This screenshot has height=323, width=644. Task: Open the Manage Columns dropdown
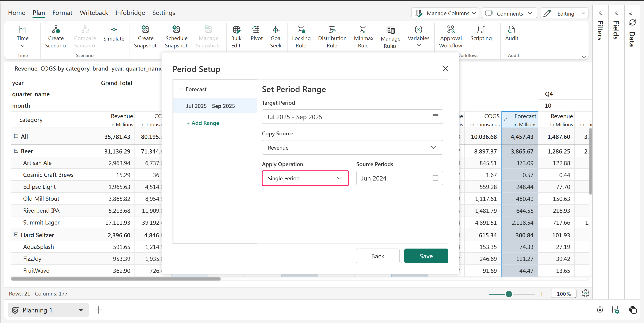point(445,13)
